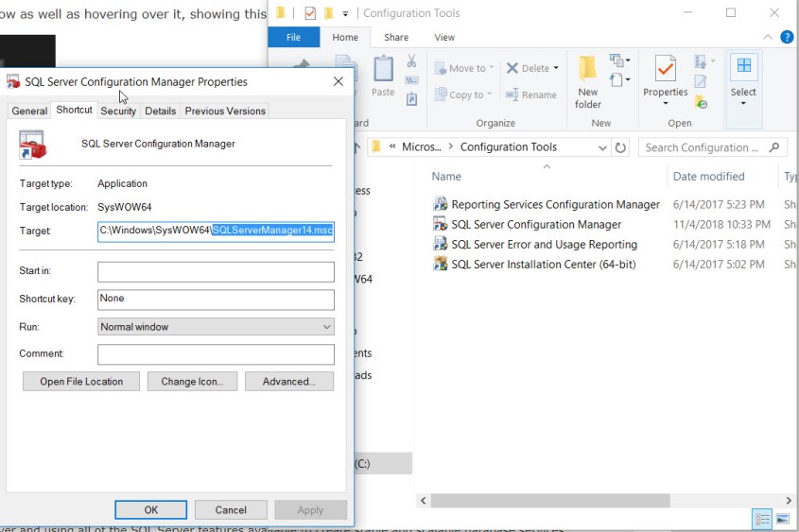Open the View ribbon tab
799x532 pixels.
pos(443,37)
